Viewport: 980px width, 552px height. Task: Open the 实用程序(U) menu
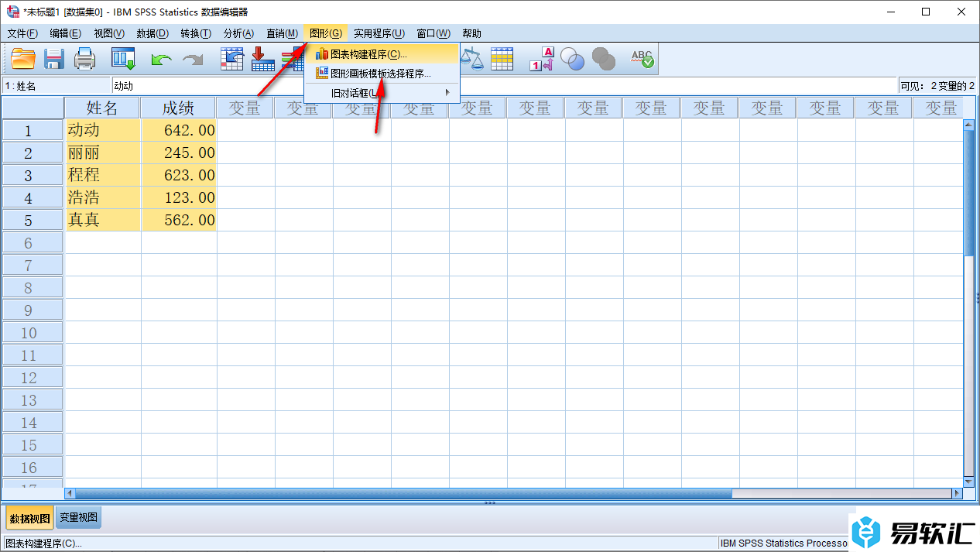tap(379, 33)
